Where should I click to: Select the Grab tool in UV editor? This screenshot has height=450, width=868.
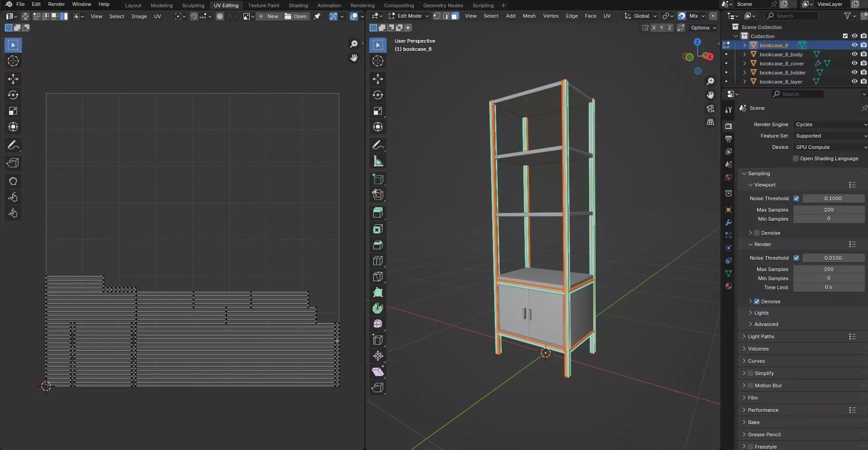(x=13, y=181)
